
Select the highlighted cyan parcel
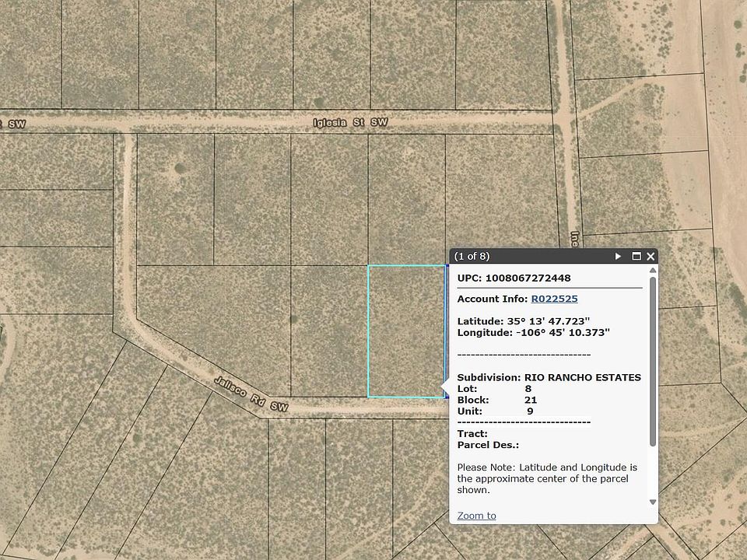tap(405, 331)
